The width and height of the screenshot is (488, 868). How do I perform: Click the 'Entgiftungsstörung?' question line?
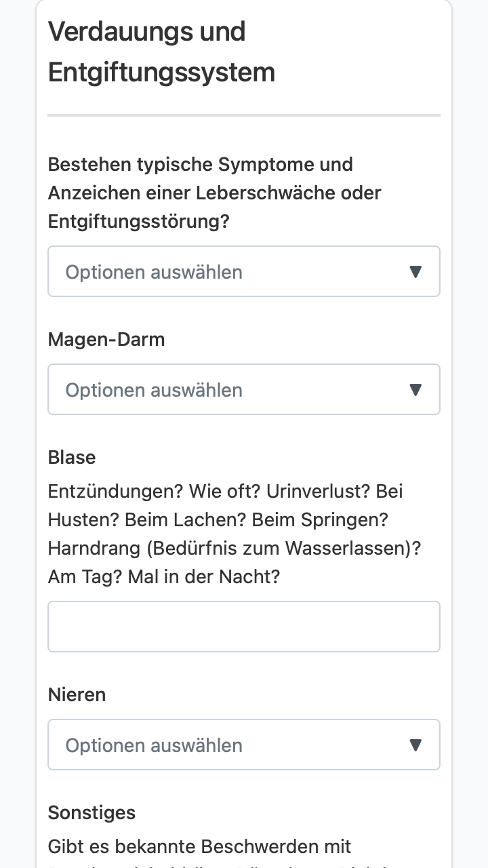[139, 222]
